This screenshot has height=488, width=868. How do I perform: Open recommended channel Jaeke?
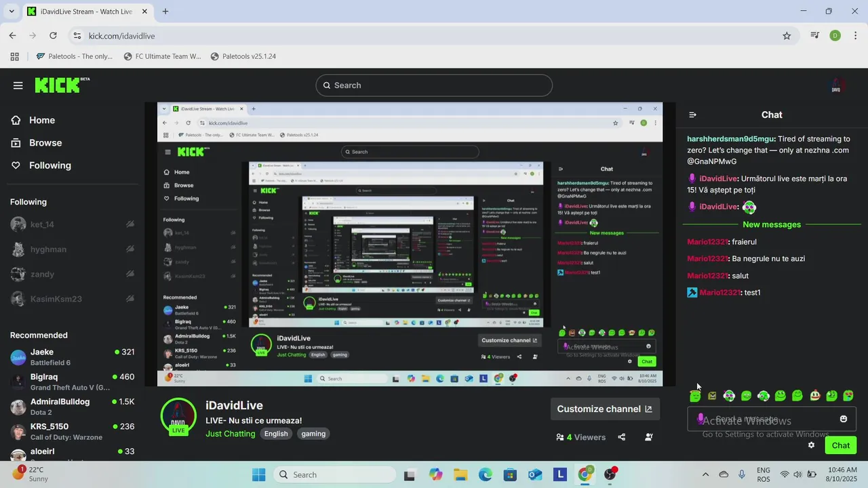[72, 357]
